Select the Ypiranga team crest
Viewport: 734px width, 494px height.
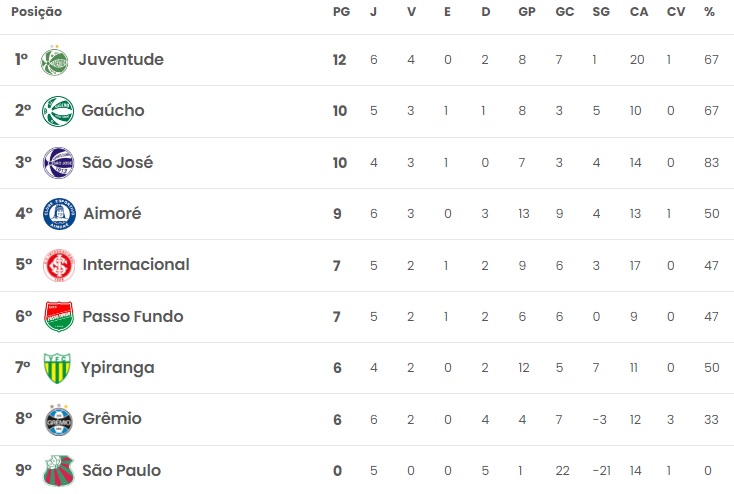tap(58, 368)
